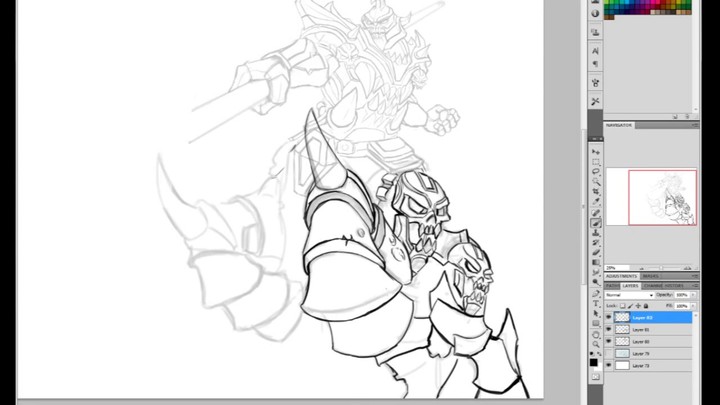Open the Masks tab
720x405 pixels.
[x=651, y=276]
